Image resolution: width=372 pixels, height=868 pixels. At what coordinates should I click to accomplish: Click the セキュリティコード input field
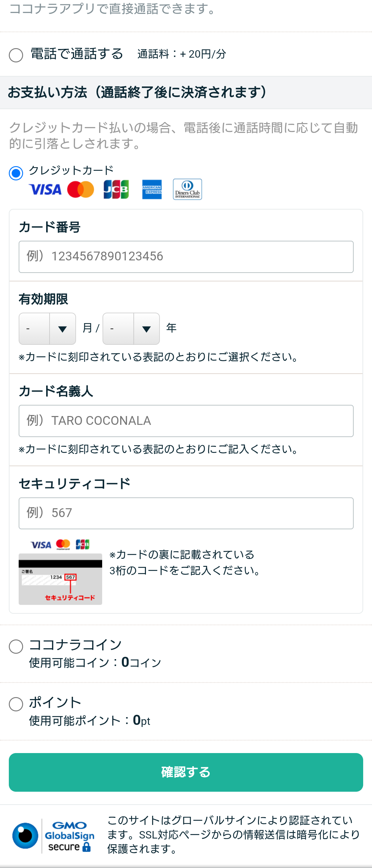(x=186, y=513)
